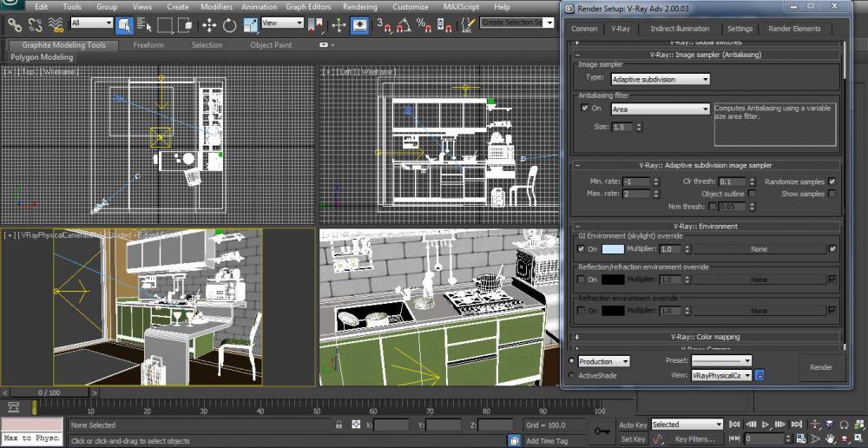
Task: Toggle the Randomize samples checkbox
Action: click(x=832, y=181)
